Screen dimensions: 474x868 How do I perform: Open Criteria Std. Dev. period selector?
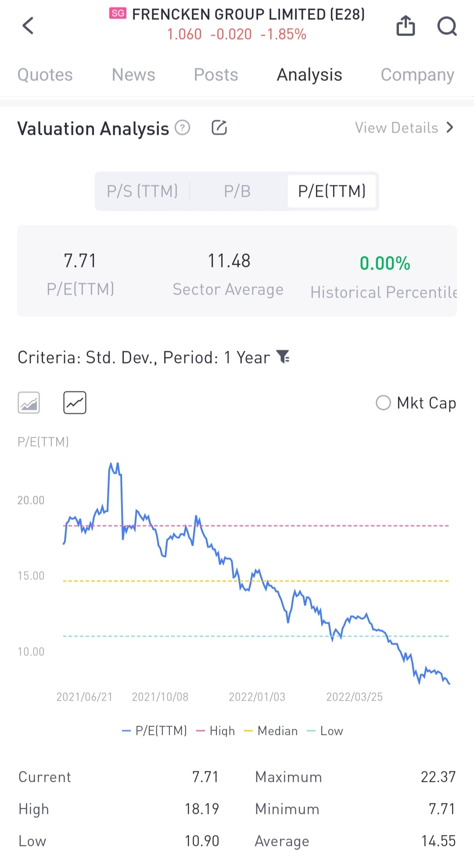click(x=144, y=357)
